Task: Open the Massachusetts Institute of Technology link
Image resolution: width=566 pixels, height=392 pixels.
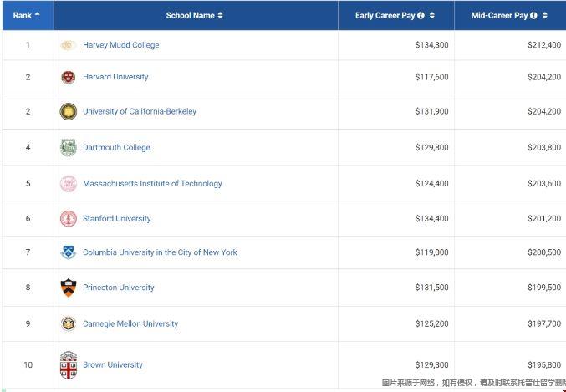Action: [152, 184]
